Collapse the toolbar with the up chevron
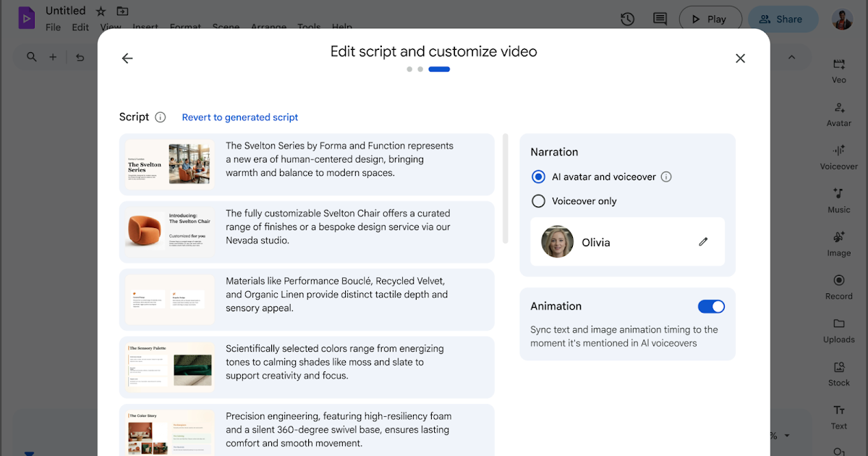This screenshot has height=456, width=868. 791,57
